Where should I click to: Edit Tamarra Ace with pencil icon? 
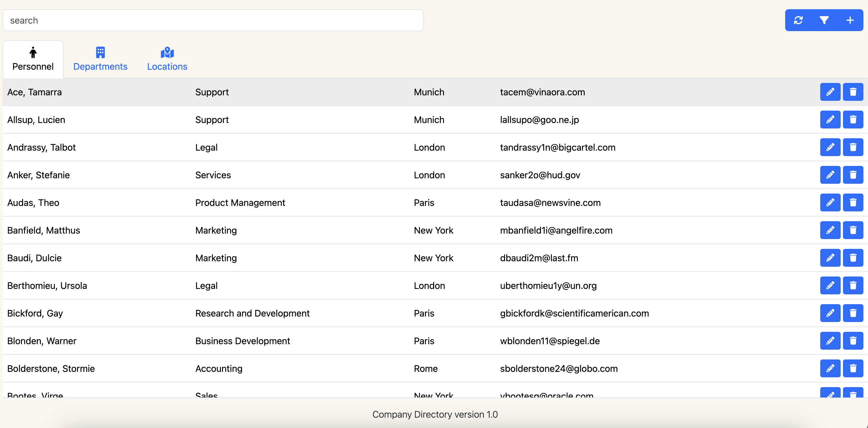tap(830, 92)
